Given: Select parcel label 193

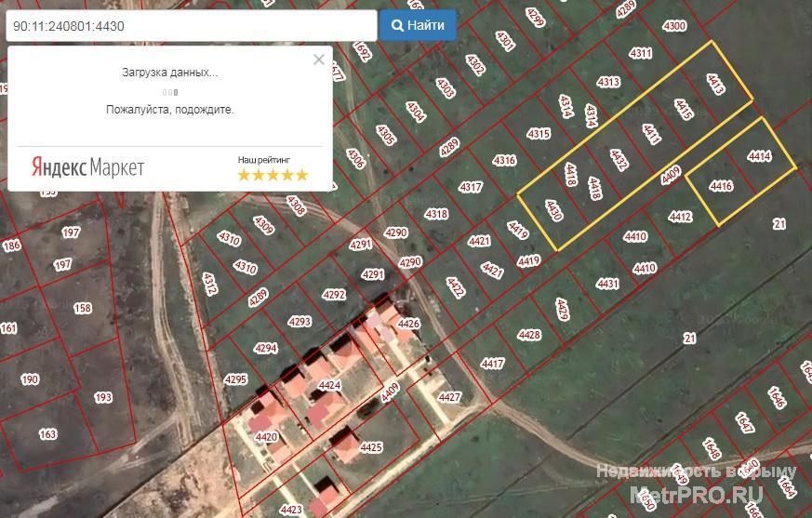Looking at the screenshot, I should point(103,397).
